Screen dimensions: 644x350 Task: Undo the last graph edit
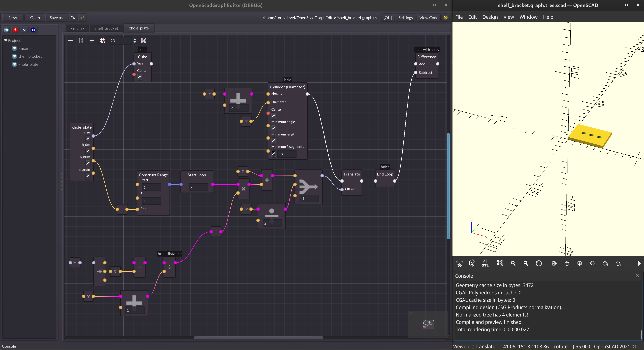73,17
